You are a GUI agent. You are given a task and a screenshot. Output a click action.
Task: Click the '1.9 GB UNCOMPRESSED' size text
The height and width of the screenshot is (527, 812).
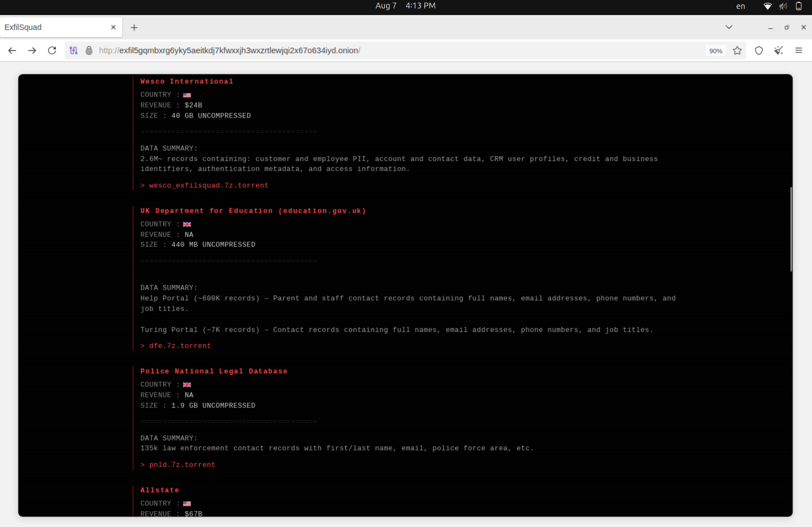tap(213, 406)
